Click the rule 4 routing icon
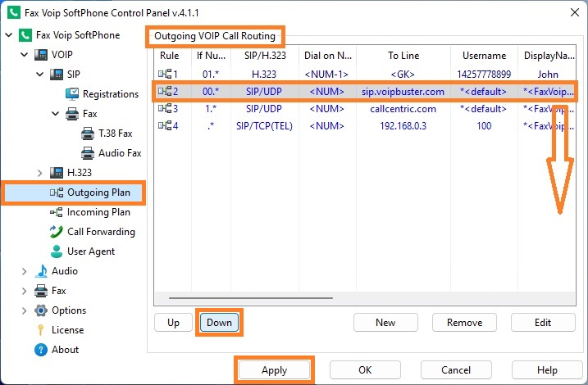The width and height of the screenshot is (588, 385). 165,125
